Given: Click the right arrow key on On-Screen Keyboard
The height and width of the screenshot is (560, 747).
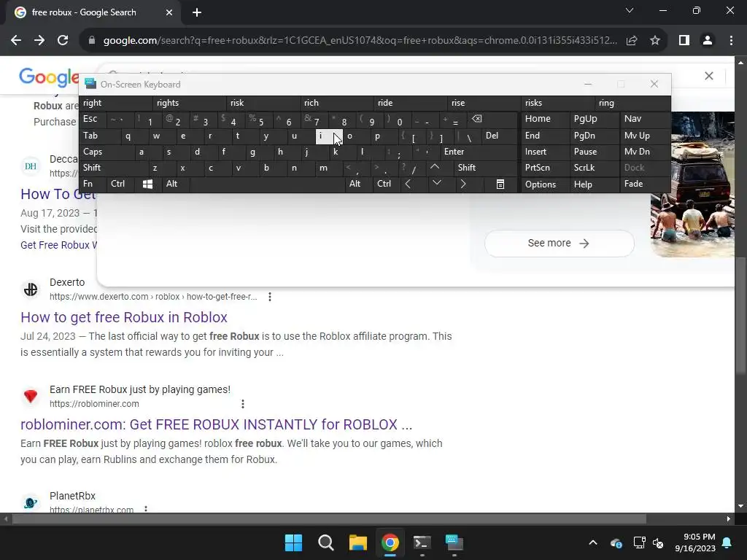Looking at the screenshot, I should point(463,184).
